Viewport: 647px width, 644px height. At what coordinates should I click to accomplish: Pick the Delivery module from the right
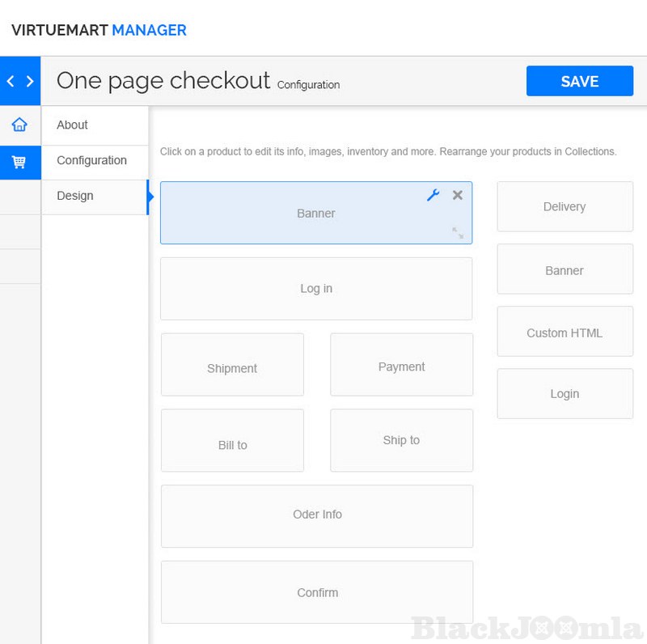[565, 207]
